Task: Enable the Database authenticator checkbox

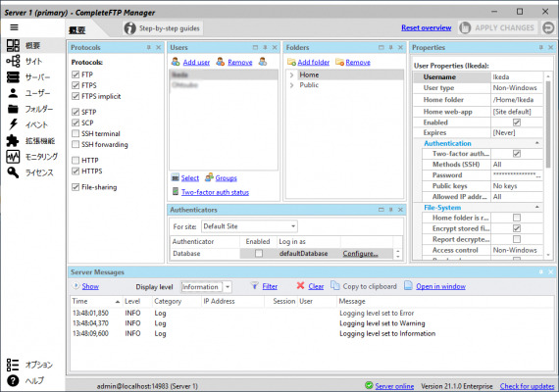Action: click(x=259, y=254)
